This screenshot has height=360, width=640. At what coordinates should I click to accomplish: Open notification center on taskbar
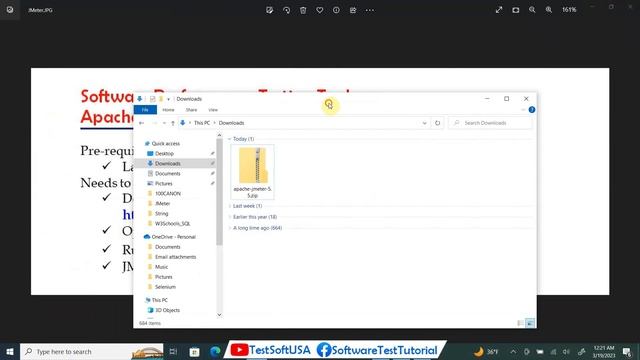click(x=627, y=351)
